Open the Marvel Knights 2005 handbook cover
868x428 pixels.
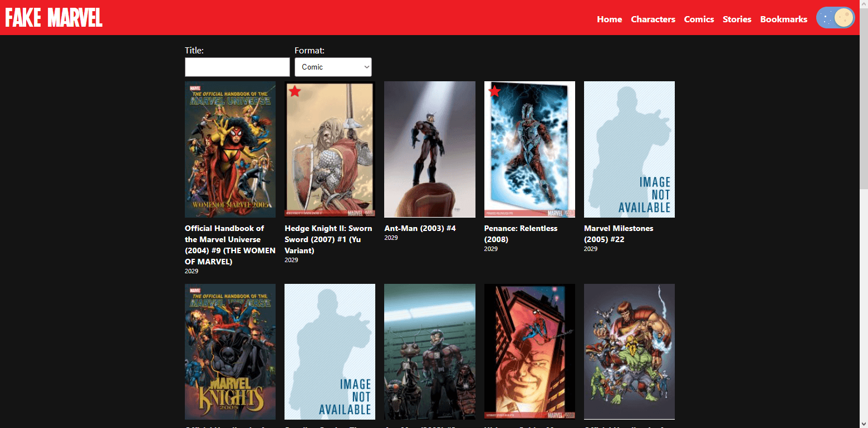230,352
